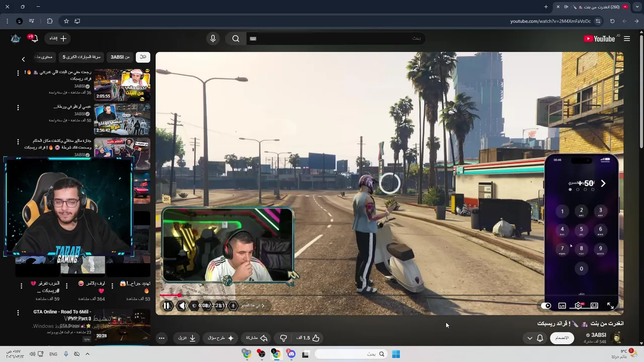This screenshot has height=362, width=644.
Task: Open Chrome extensions puzzle icon
Action: tap(50, 21)
